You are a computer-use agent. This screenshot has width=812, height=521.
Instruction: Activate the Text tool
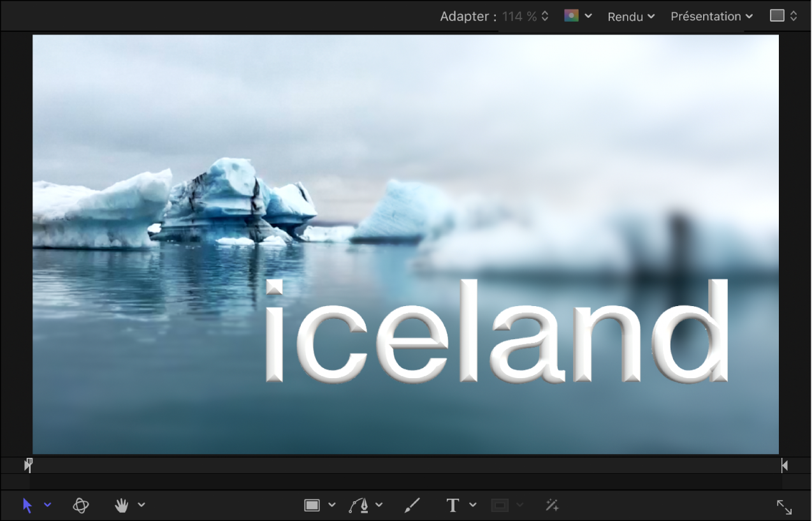453,506
